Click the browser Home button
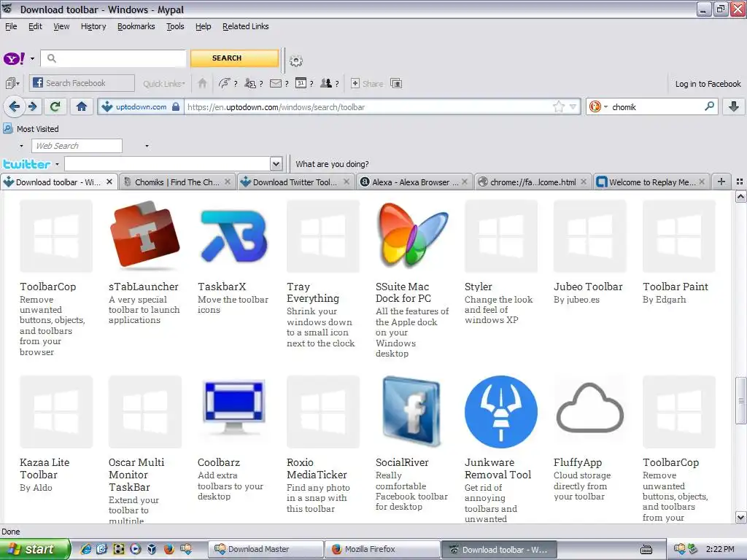Screen dimensions: 747x560 tap(82, 106)
